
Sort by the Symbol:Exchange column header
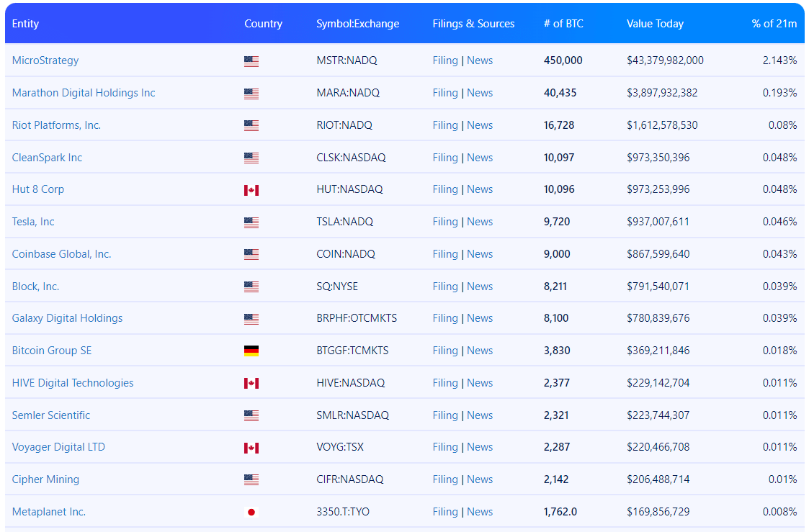(x=357, y=24)
